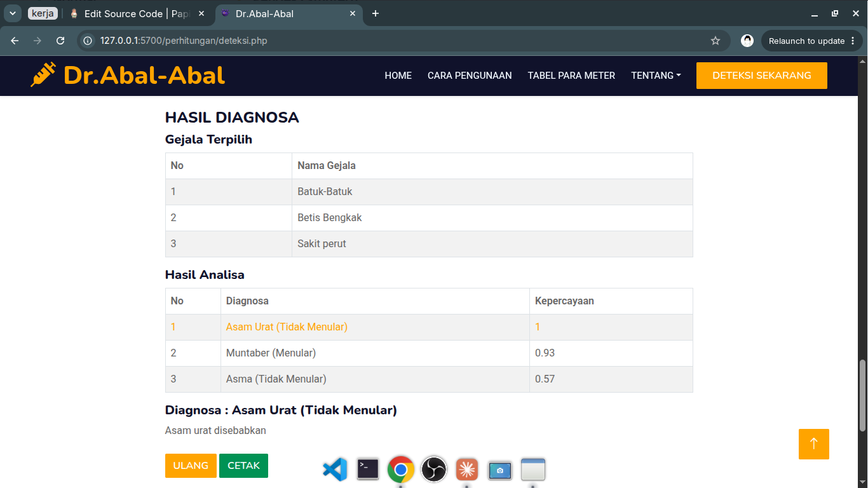The image size is (868, 488).
Task: Open the CARA PENGUNAAN page
Action: coord(470,76)
